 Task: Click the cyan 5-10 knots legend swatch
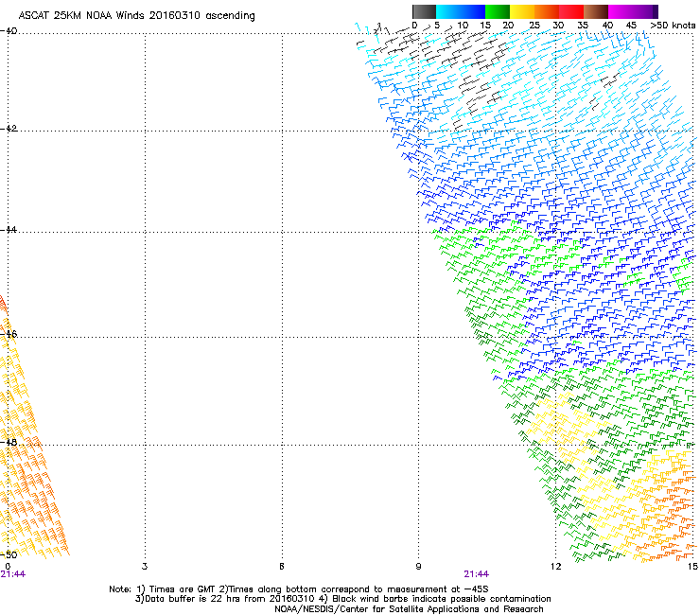(448, 11)
